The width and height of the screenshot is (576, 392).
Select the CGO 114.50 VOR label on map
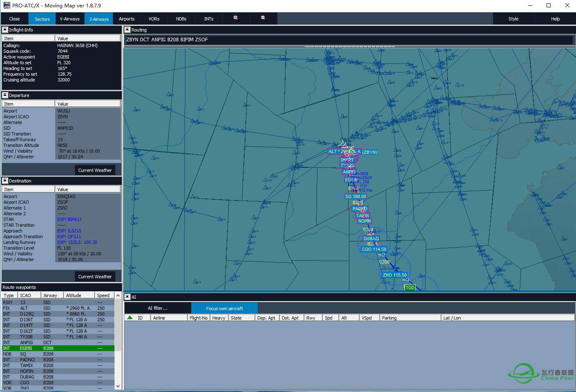[374, 249]
